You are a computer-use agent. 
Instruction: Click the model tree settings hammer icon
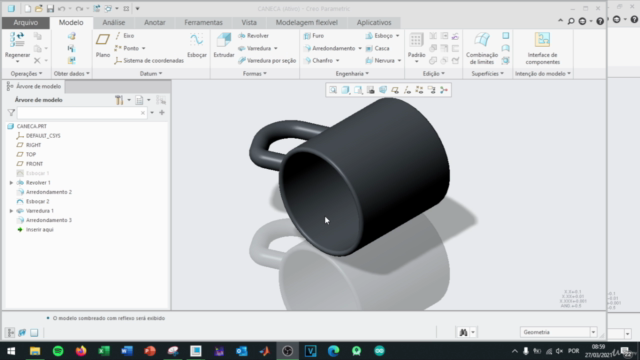pyautogui.click(x=119, y=100)
